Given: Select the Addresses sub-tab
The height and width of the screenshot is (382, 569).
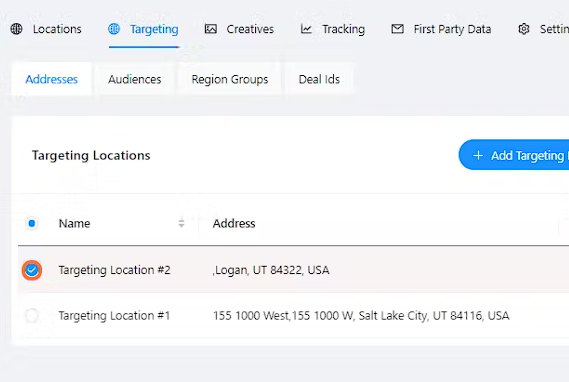Looking at the screenshot, I should click(x=52, y=79).
